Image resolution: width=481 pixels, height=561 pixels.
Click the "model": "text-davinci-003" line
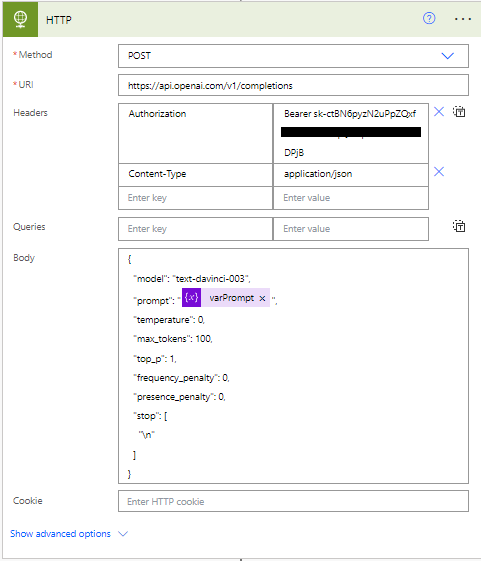pos(192,279)
